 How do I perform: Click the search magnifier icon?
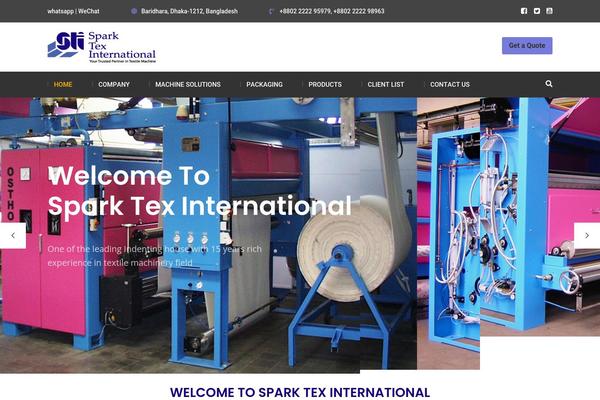point(549,84)
